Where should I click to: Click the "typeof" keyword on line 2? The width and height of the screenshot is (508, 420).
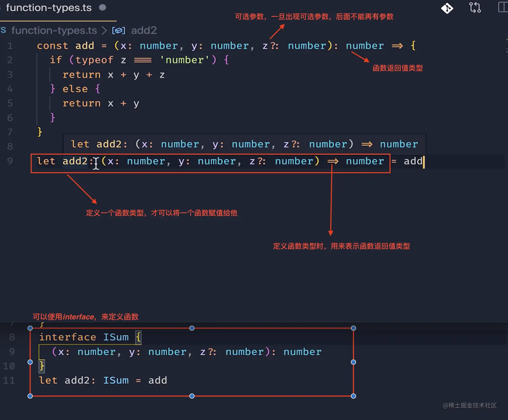(x=94, y=60)
